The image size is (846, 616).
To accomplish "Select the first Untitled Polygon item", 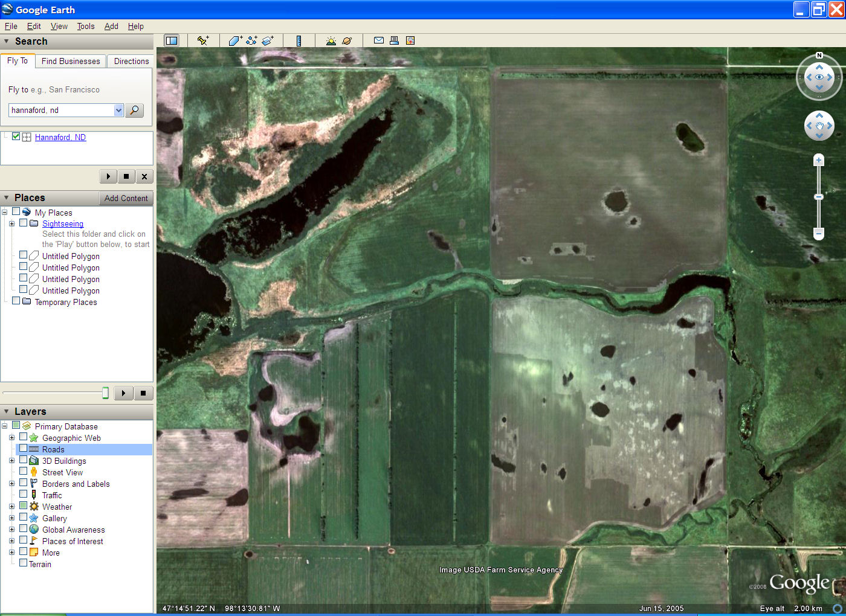I will [x=71, y=256].
